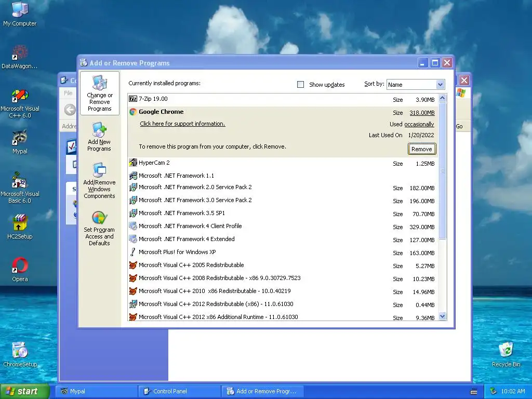Select Microsoft .NET Framework 3.0 Service Pack 2
The height and width of the screenshot is (399, 532).
click(282, 200)
